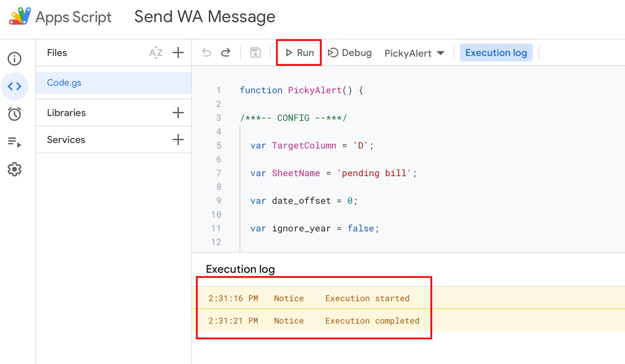Viewport: 625px width, 364px height.
Task: Open Project Settings
Action: pos(14,169)
